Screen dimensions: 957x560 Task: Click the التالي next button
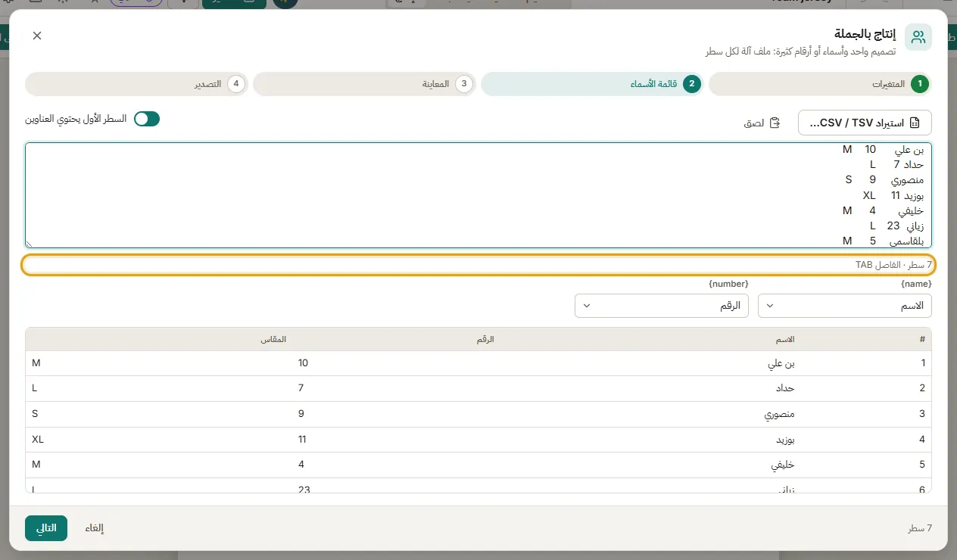46,528
